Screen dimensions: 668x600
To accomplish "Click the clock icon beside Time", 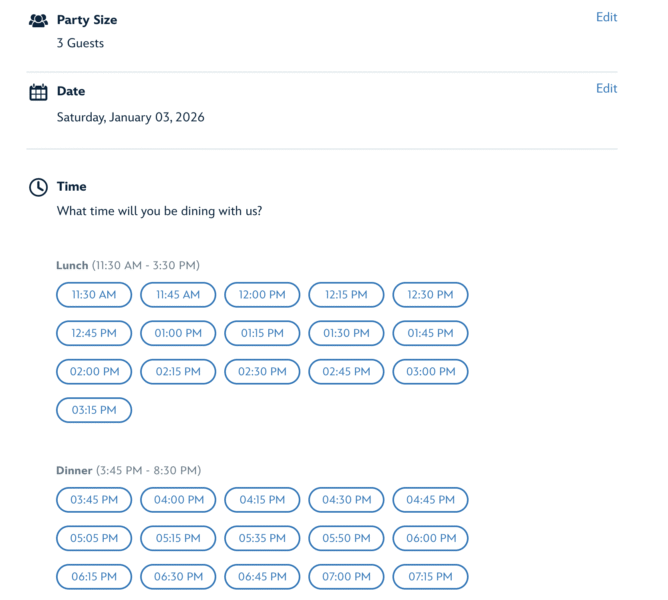I will pos(38,187).
